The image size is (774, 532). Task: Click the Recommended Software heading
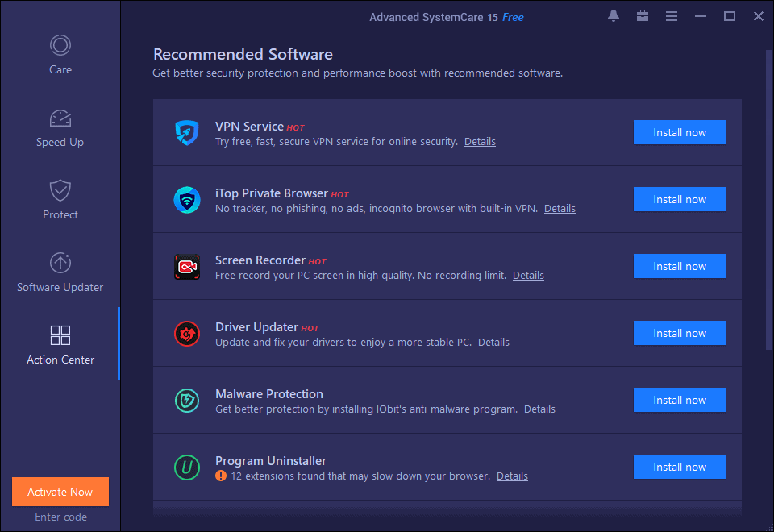click(243, 54)
